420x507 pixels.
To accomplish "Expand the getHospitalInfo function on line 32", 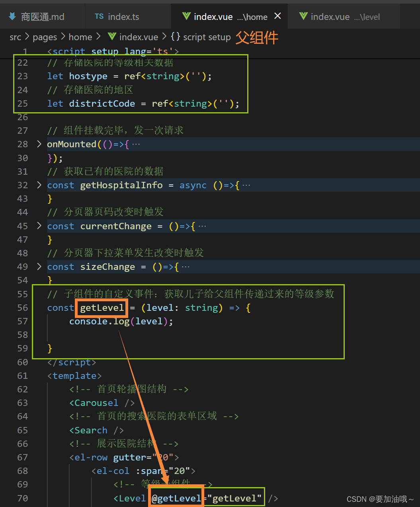I will (39, 185).
